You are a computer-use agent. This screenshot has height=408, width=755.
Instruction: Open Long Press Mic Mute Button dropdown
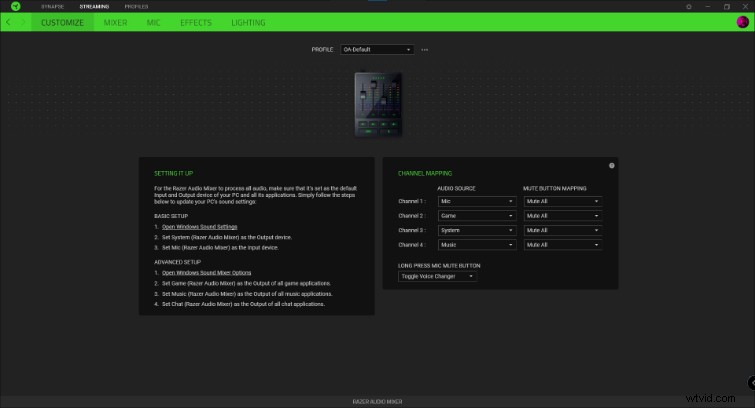(x=437, y=276)
